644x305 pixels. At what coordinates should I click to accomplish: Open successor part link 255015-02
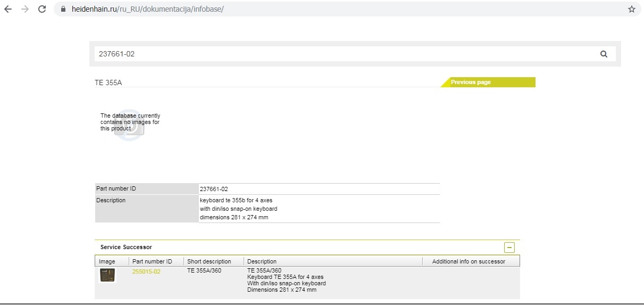[146, 271]
